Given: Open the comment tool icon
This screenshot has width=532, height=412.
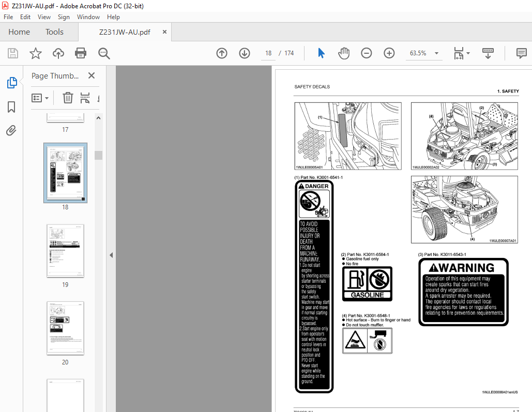Looking at the screenshot, I should tap(521, 53).
